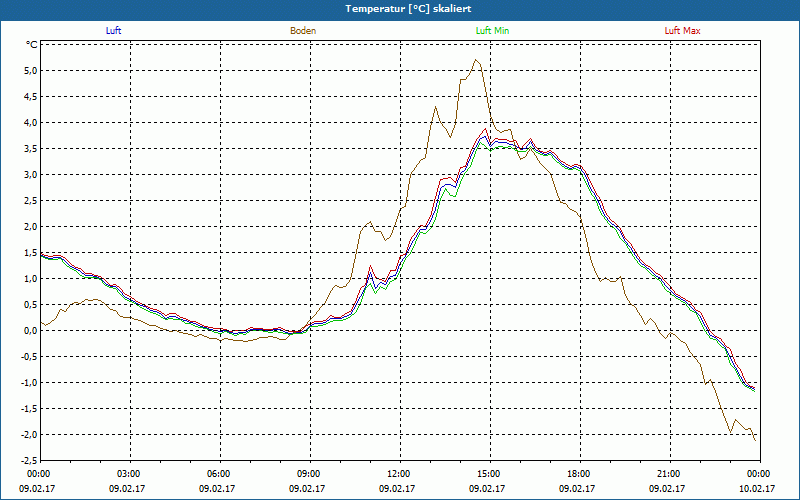Click the '06:00' time axis label
Image resolution: width=800 pixels, height=500 pixels.
pyautogui.click(x=220, y=473)
